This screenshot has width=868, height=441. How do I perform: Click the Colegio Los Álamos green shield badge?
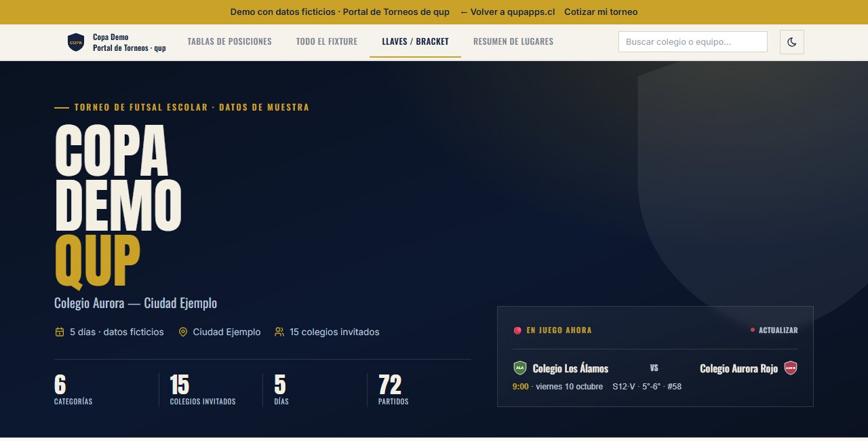[520, 368]
